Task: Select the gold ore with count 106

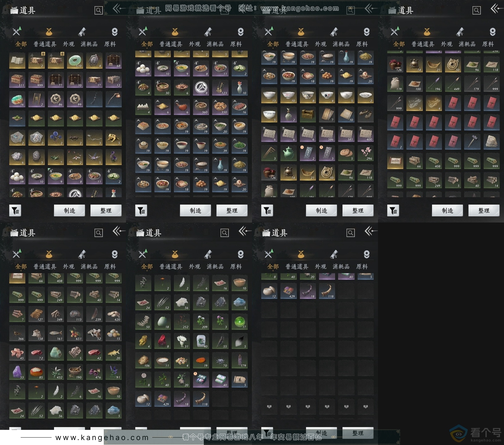Action: (143, 360)
